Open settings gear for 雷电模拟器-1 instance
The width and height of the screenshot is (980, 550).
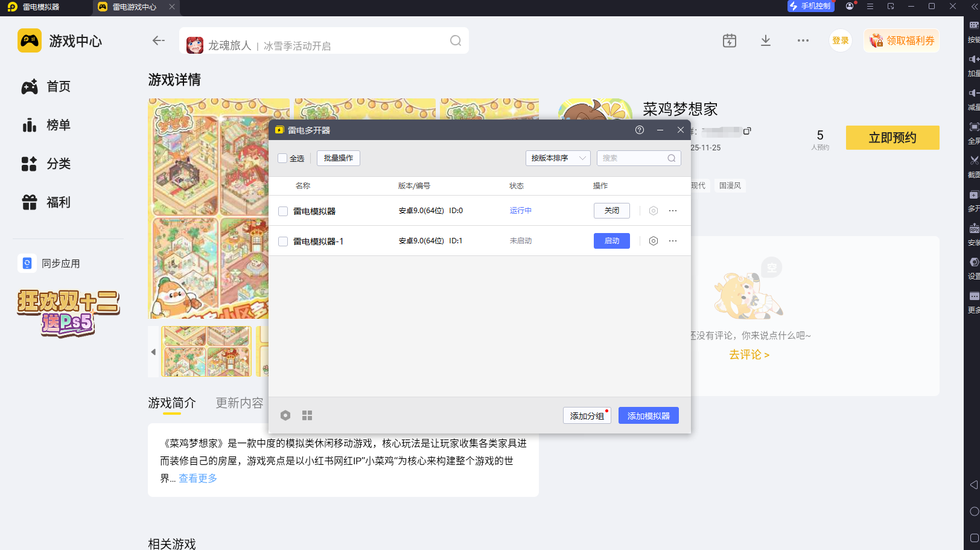[x=653, y=240]
